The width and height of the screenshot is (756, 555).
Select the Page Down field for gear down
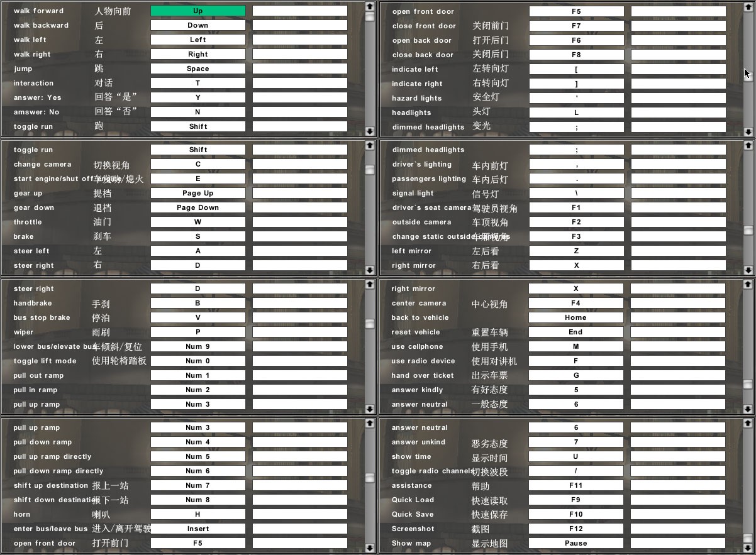click(x=198, y=207)
